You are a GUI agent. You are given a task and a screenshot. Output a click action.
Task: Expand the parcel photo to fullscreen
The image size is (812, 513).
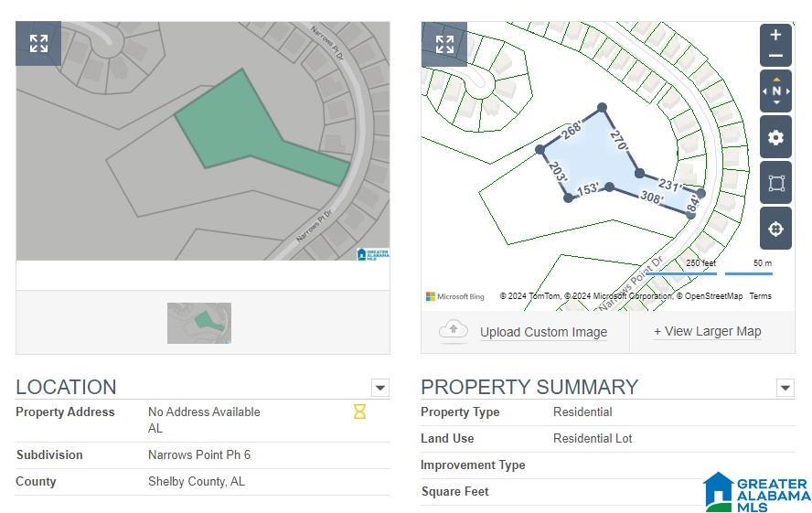(x=38, y=44)
